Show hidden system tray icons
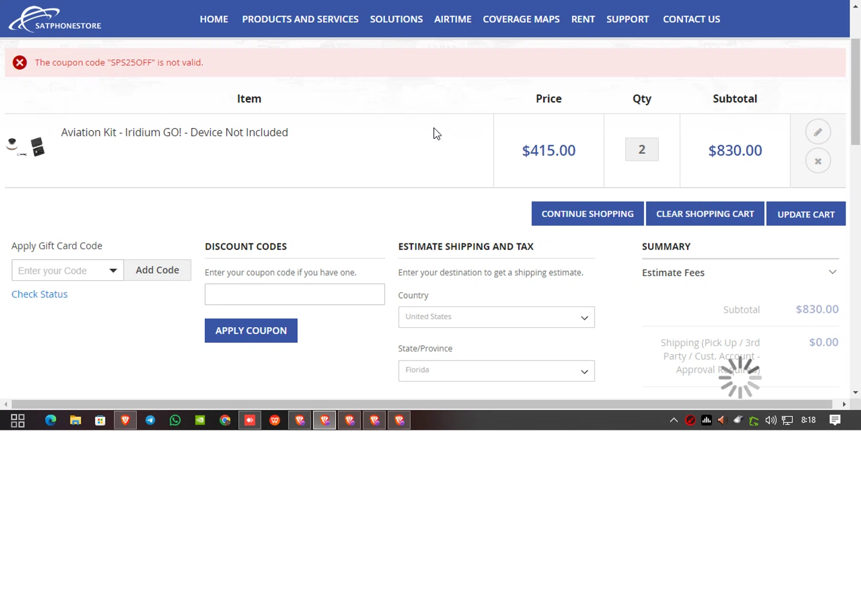Screen dimensions: 861x616 (x=674, y=420)
